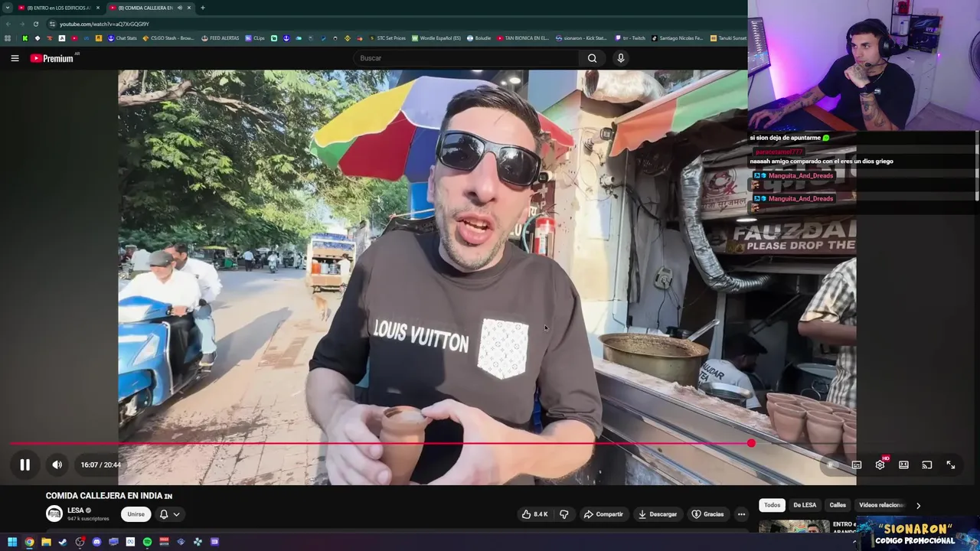Open the FEED ALERTAS bookmark
Screen dimensions: 980x551
point(220,37)
